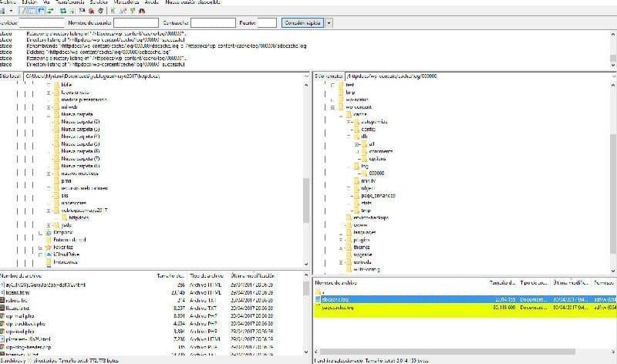Open the local site path dropdown
Viewport: 617px width, 364px height.
point(306,76)
